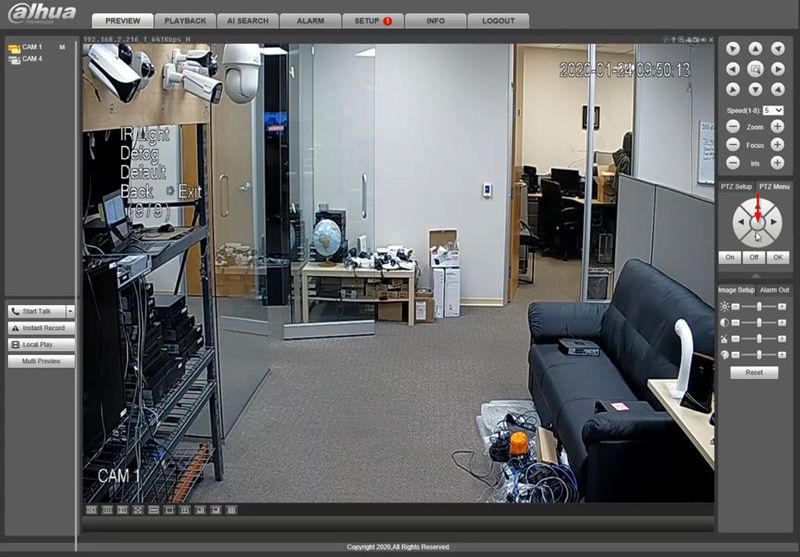Screen dimensions: 800x557
Task: Move camera up-left with diagonal PTZ arrow
Action: (x=733, y=48)
